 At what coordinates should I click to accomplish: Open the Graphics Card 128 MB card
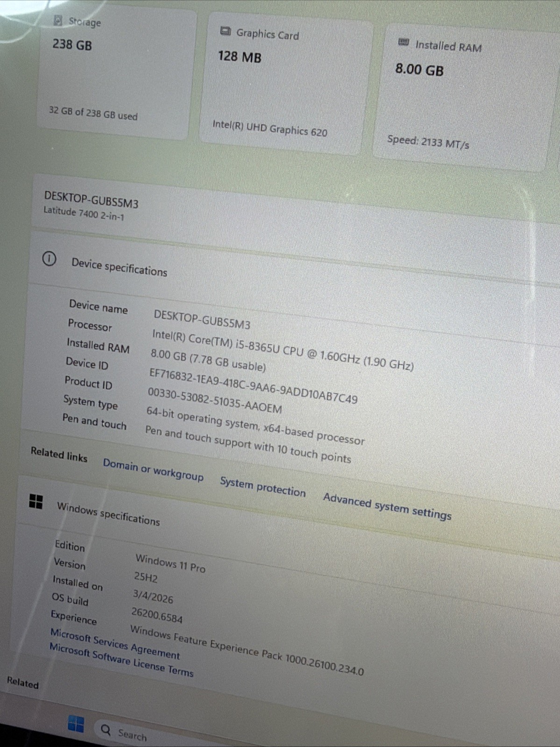286,84
